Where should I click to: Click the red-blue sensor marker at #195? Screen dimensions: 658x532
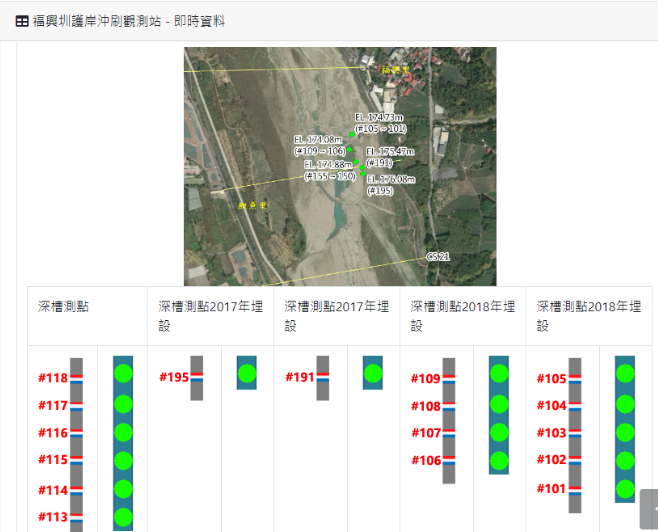(x=197, y=377)
